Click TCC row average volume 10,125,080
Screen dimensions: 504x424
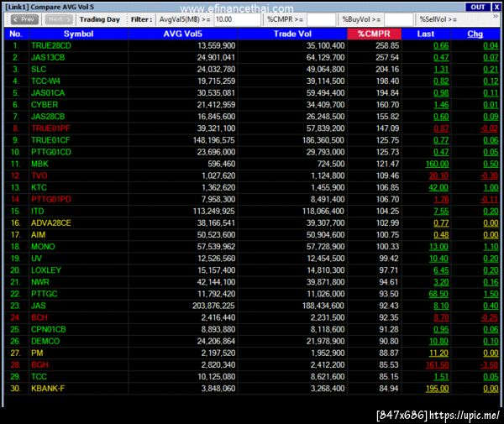tap(217, 377)
